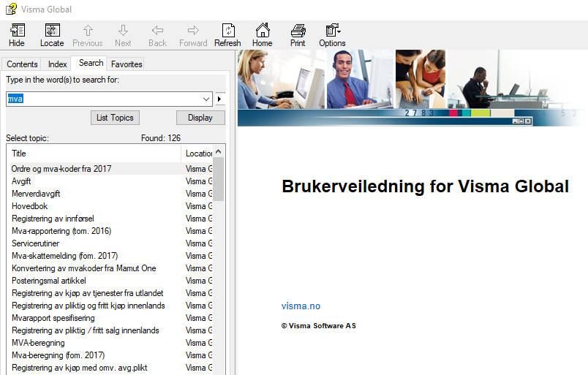588x375 pixels.
Task: Print the current help topic
Action: point(298,35)
